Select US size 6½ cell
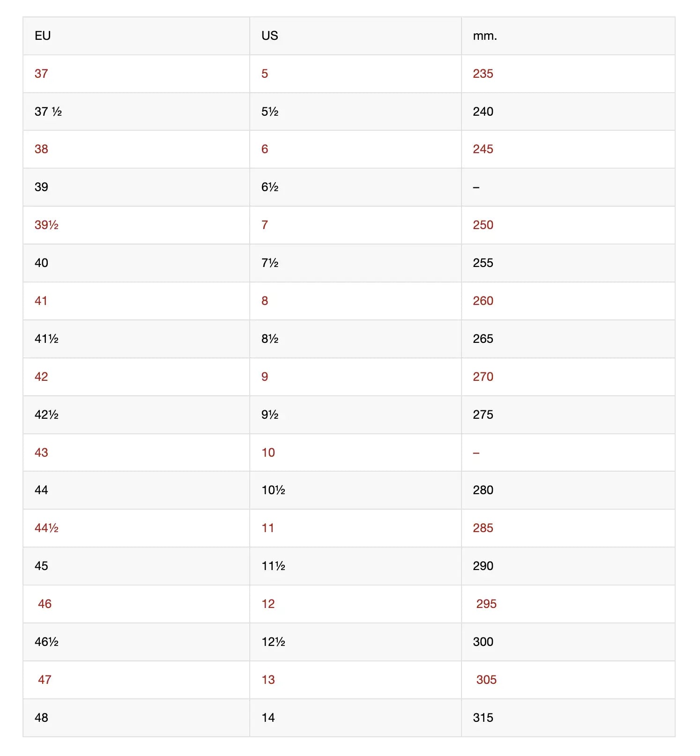This screenshot has width=700, height=756. (x=270, y=187)
